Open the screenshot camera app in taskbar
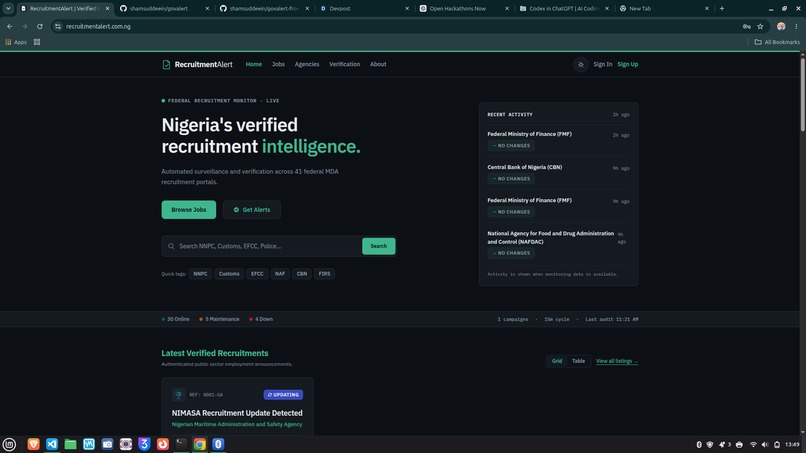Screen dimensions: 806x453 coord(107,444)
